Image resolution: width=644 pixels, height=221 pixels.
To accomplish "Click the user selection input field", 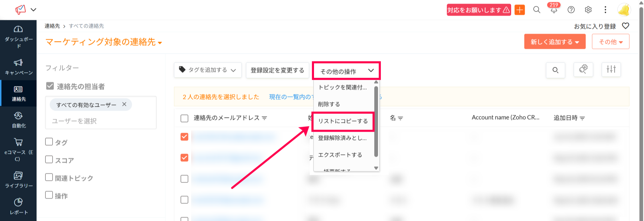I will tap(101, 121).
